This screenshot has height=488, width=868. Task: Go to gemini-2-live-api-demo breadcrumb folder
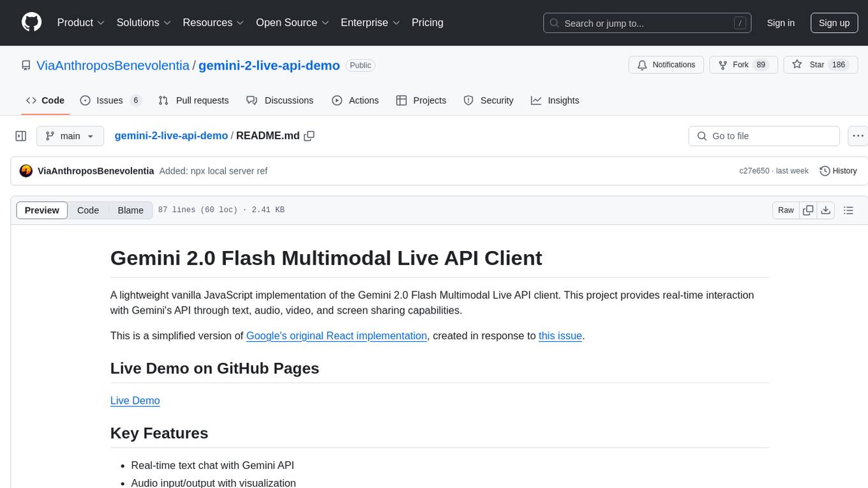171,135
